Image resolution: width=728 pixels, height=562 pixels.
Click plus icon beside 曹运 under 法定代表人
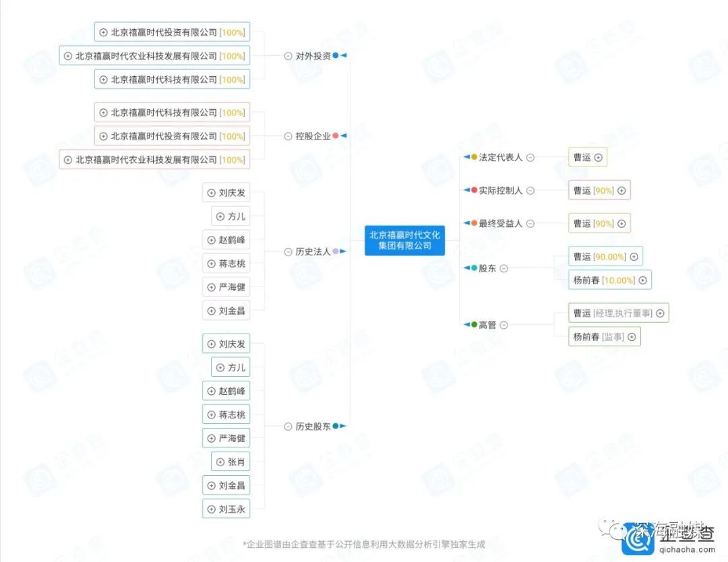tap(597, 158)
